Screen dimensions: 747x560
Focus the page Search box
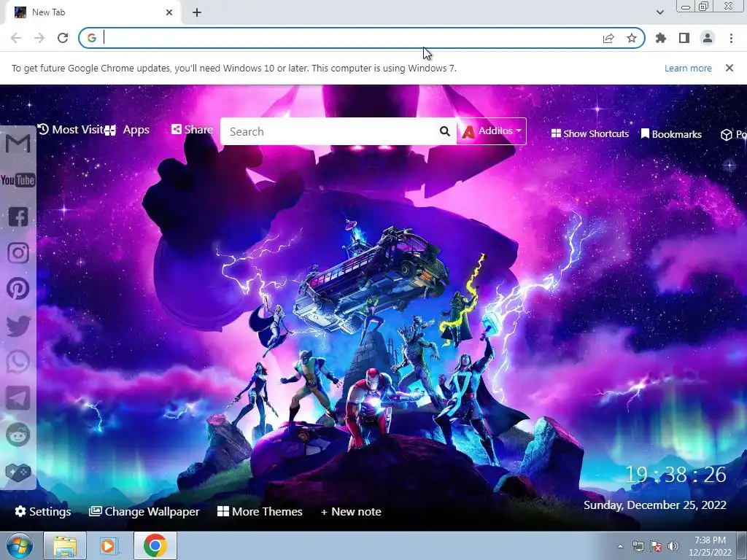[x=330, y=131]
